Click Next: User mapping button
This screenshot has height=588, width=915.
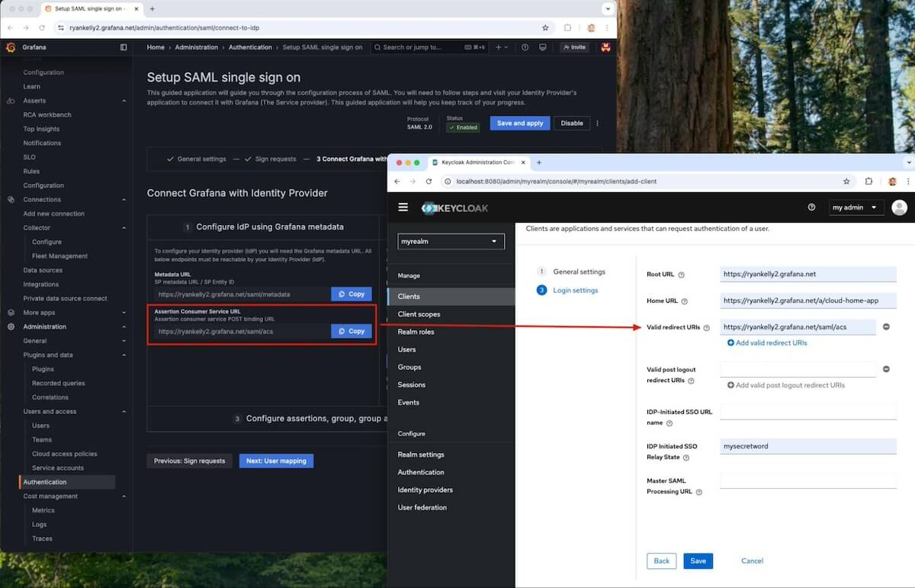(276, 461)
